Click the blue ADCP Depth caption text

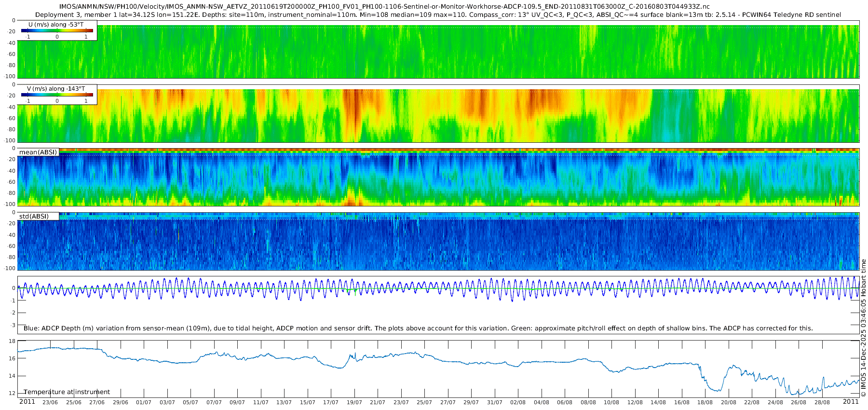click(418, 328)
